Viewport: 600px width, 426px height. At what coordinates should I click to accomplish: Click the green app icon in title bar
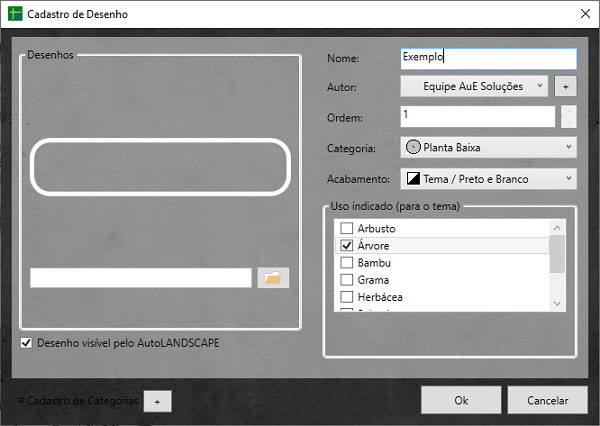tap(15, 15)
